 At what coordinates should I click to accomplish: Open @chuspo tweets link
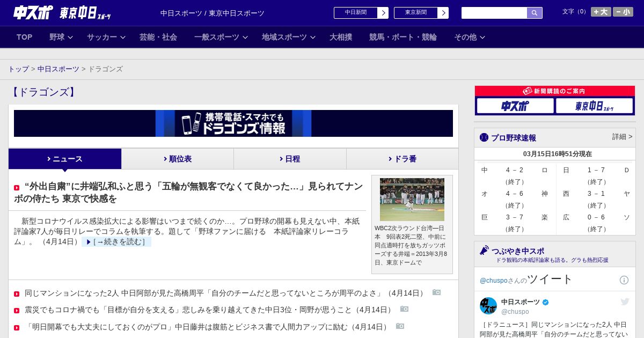(x=493, y=281)
